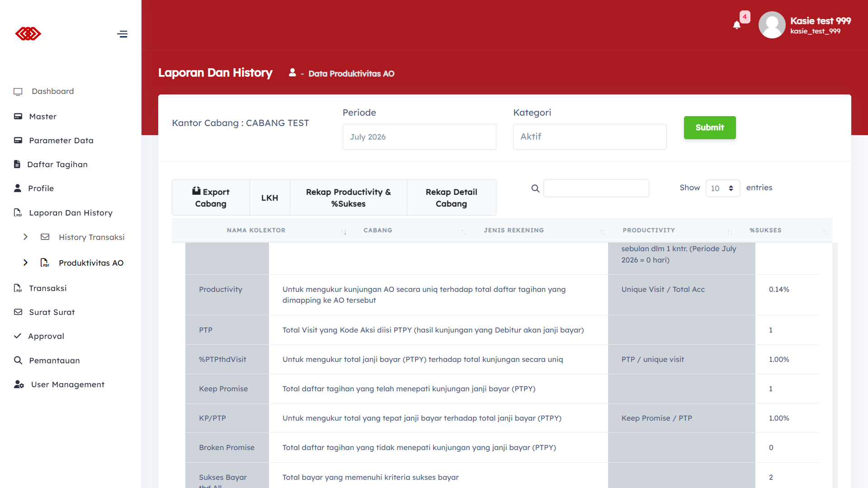Click the Approval checkmark icon
Screen dimensions: 868x488
[x=18, y=336]
